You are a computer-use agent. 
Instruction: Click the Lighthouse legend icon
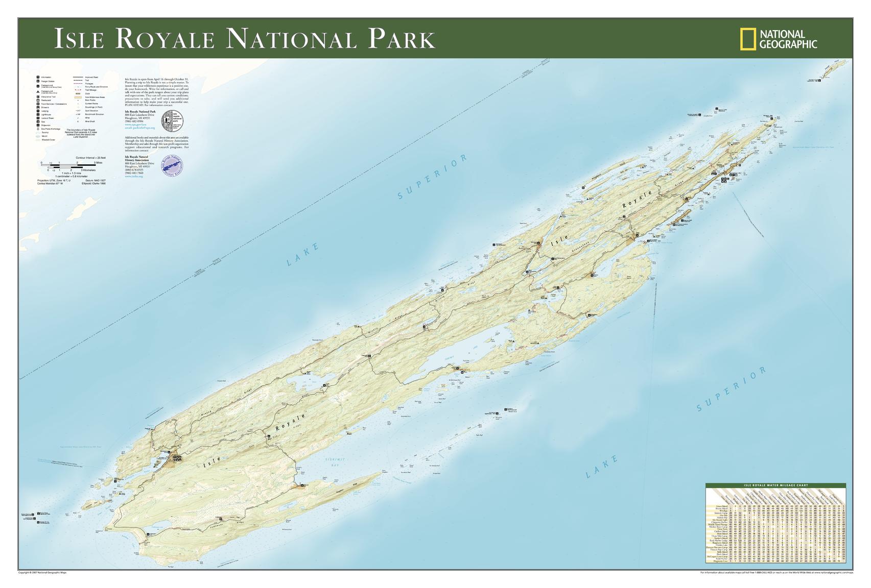pos(38,114)
